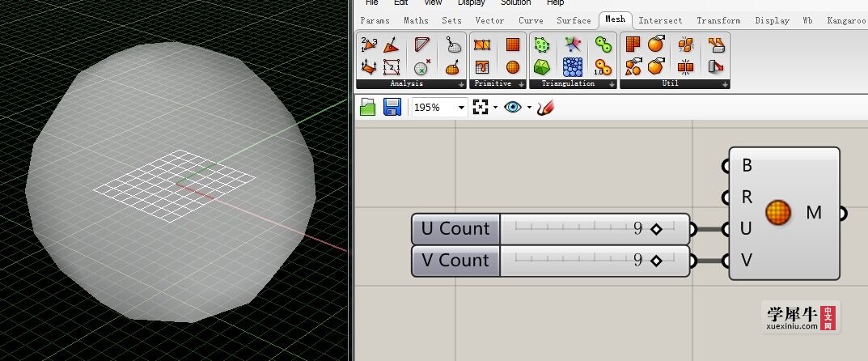Viewport: 868px width, 361px height.
Task: Switch to the Intersect tab
Action: click(660, 20)
